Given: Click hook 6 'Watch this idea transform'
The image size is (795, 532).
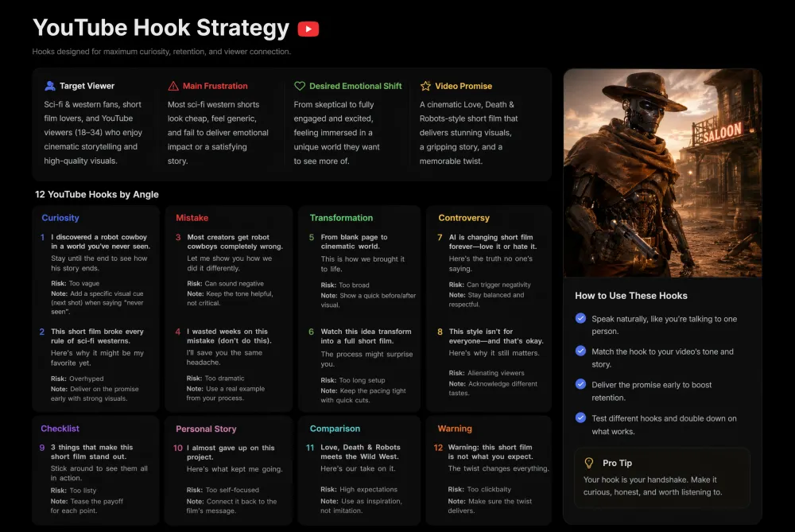Looking at the screenshot, I should (x=366, y=336).
